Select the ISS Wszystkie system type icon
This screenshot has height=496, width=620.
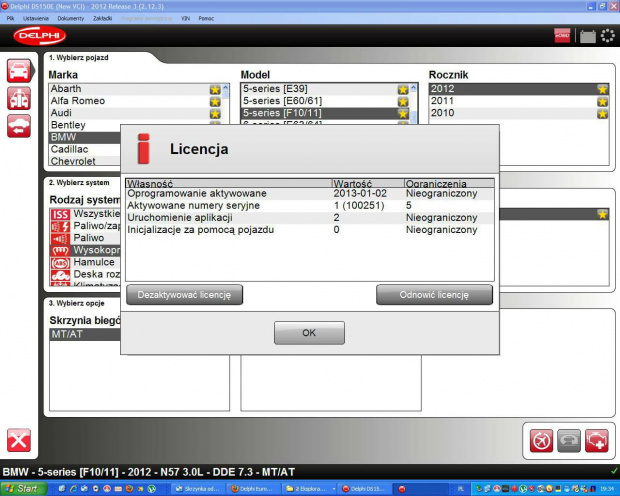[60, 214]
